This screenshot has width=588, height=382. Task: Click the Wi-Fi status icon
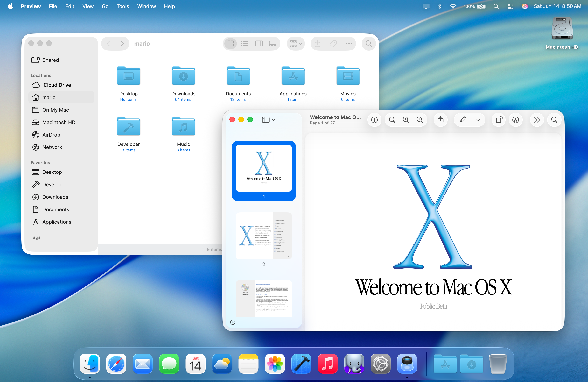pos(453,6)
